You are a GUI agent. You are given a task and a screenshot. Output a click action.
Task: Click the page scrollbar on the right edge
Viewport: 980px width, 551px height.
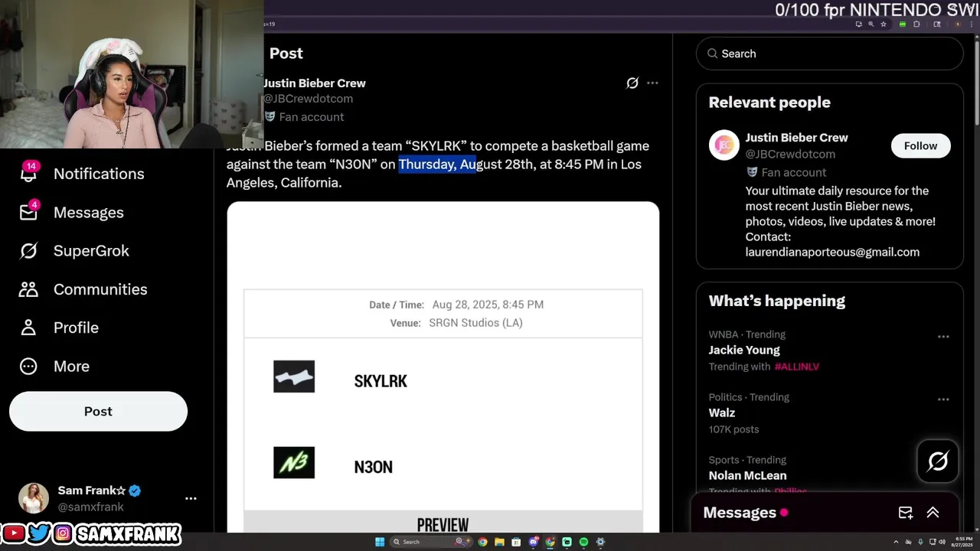(976, 84)
